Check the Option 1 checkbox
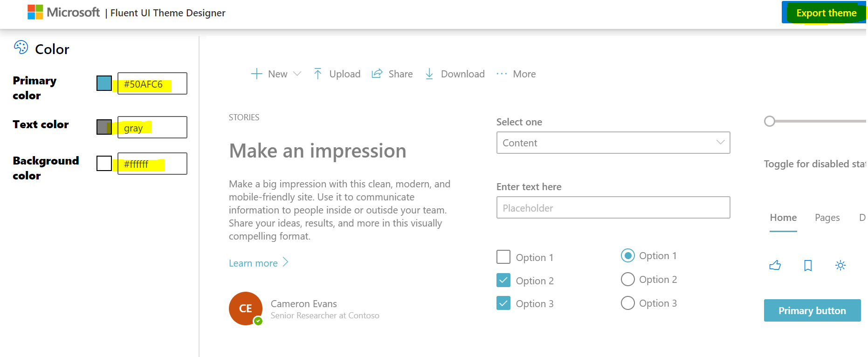Image resolution: width=868 pixels, height=357 pixels. (x=503, y=257)
